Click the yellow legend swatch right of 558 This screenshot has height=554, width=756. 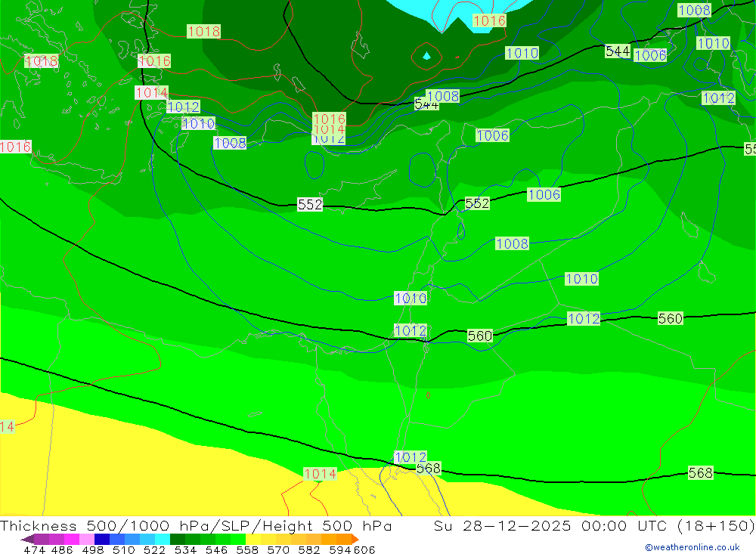click(253, 539)
